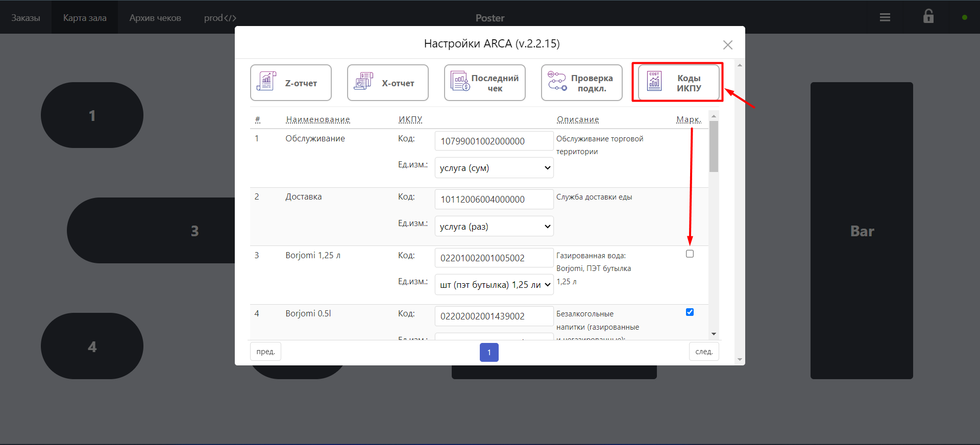Enable marking checkbox for Borjomi 1,25 л

pyautogui.click(x=690, y=254)
